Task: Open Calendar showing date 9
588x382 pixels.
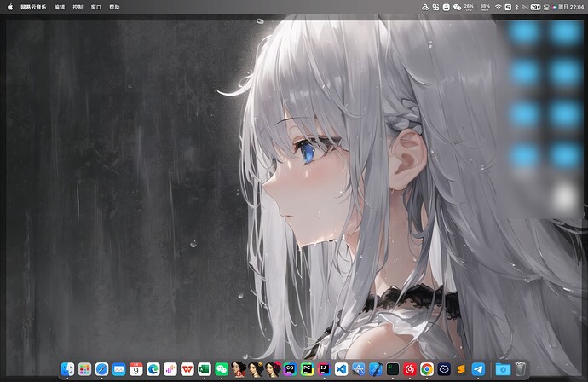Action: [136, 369]
